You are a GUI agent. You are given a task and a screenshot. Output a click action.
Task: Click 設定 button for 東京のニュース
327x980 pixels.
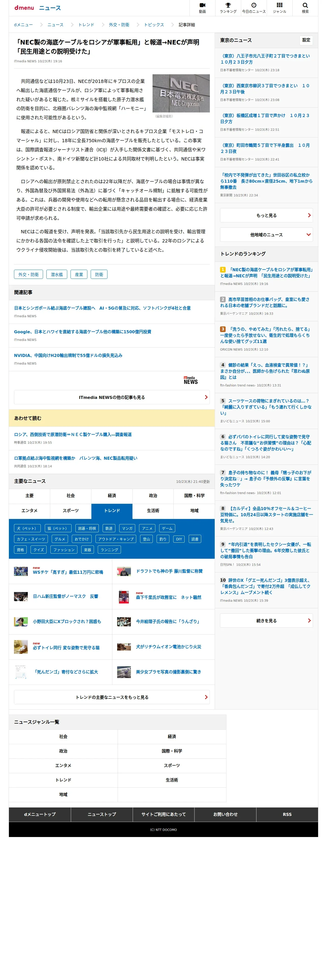pos(306,40)
